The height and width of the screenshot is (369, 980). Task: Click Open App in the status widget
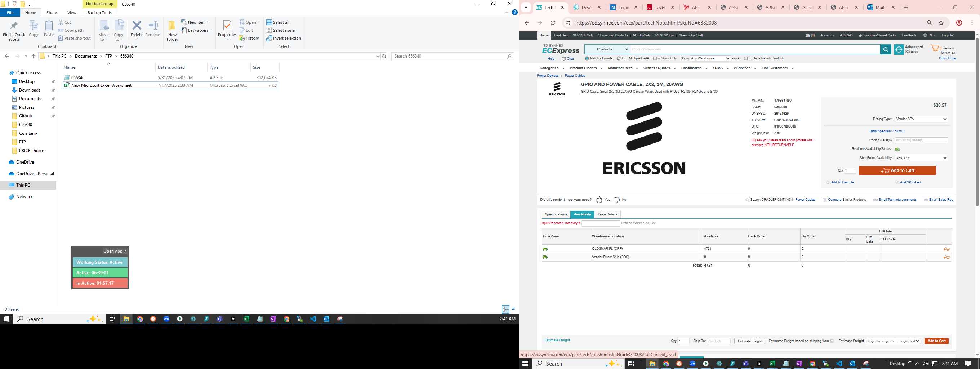115,251
